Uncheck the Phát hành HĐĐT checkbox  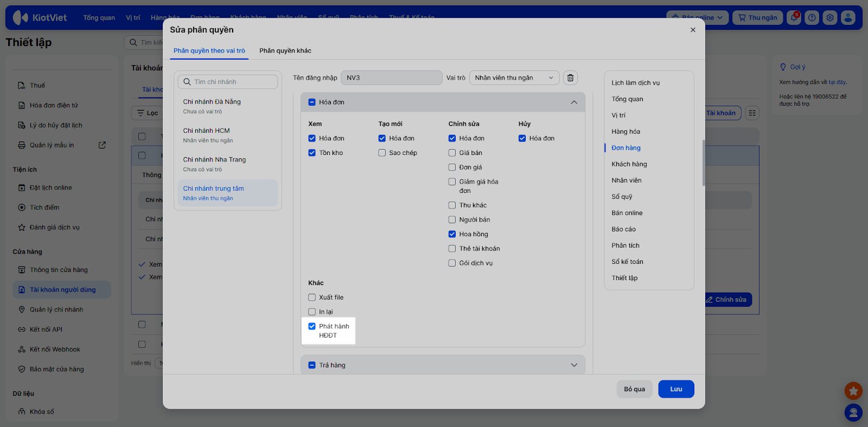point(312,326)
